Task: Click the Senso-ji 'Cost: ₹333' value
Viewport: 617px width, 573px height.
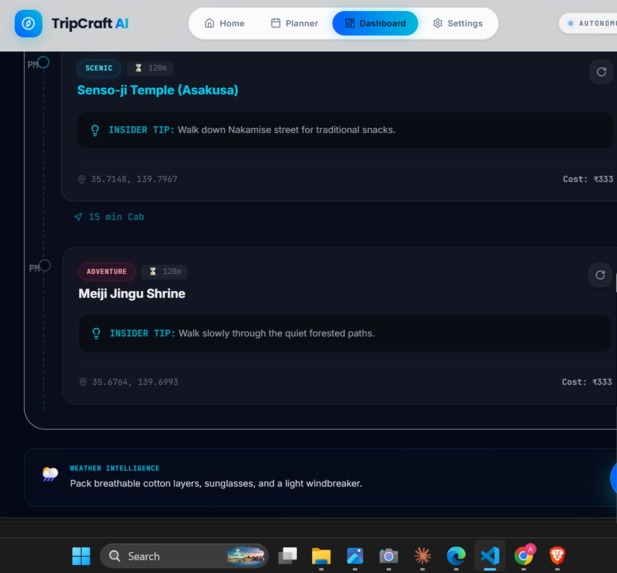Action: click(588, 179)
